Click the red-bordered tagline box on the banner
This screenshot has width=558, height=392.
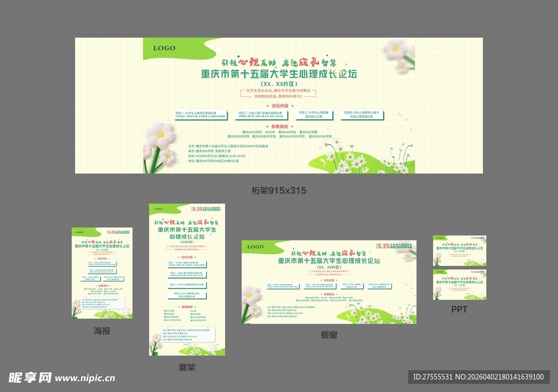pos(279,92)
